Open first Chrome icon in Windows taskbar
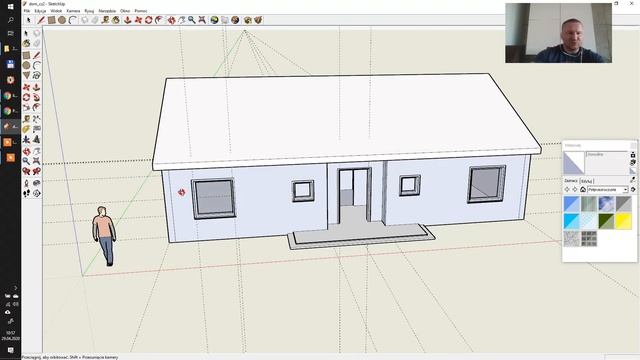The width and height of the screenshot is (640, 360). click(8, 96)
